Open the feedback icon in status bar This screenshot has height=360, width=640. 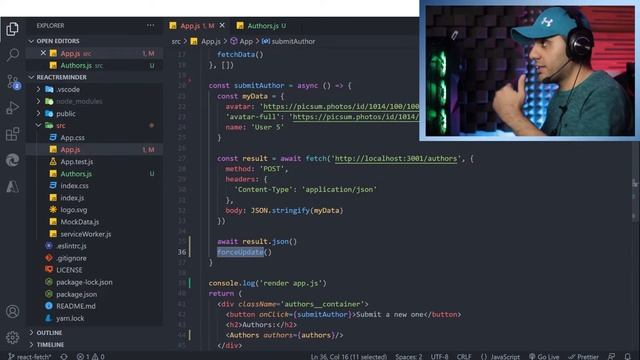coord(611,356)
